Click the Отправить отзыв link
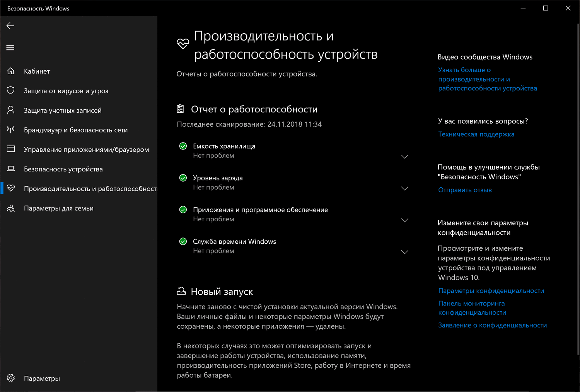The width and height of the screenshot is (580, 392). (x=465, y=190)
